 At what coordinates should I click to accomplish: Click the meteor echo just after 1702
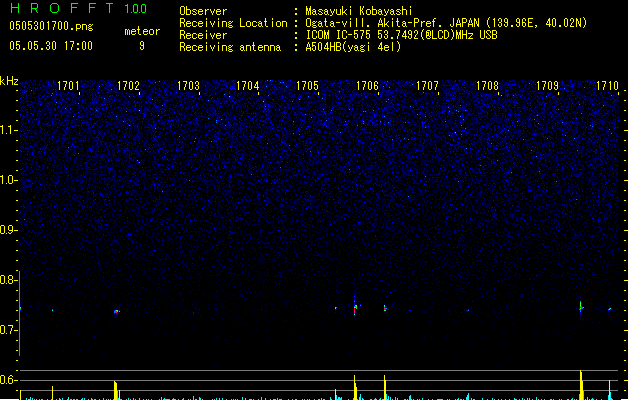pos(116,311)
